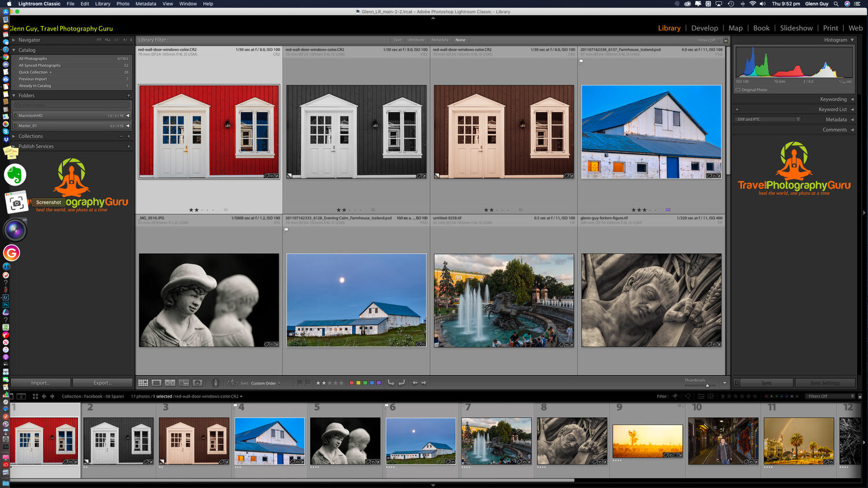Select the Attribute tab in Library Filter
This screenshot has height=488, width=868.
(416, 40)
